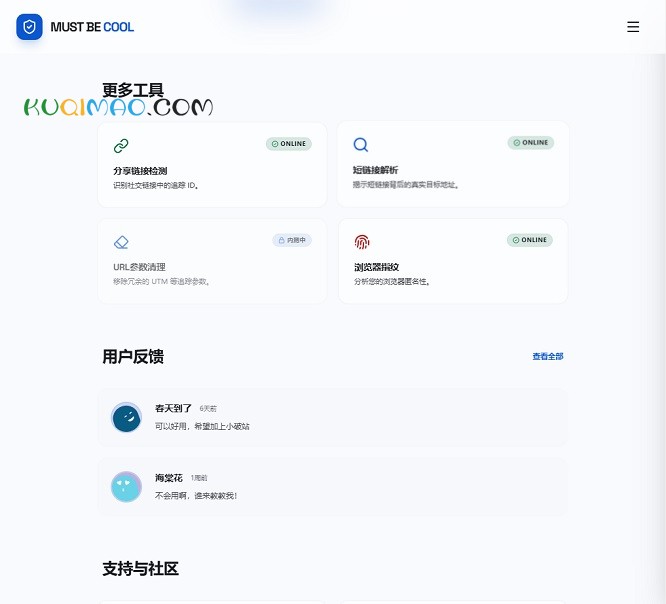Click description 揭示短链接背后的真实目标地址

click(406, 185)
